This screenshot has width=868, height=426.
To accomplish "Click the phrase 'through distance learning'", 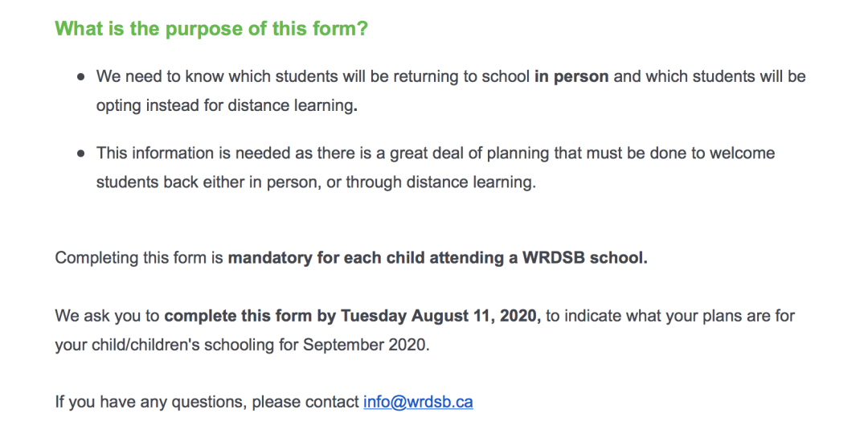I will tap(439, 182).
